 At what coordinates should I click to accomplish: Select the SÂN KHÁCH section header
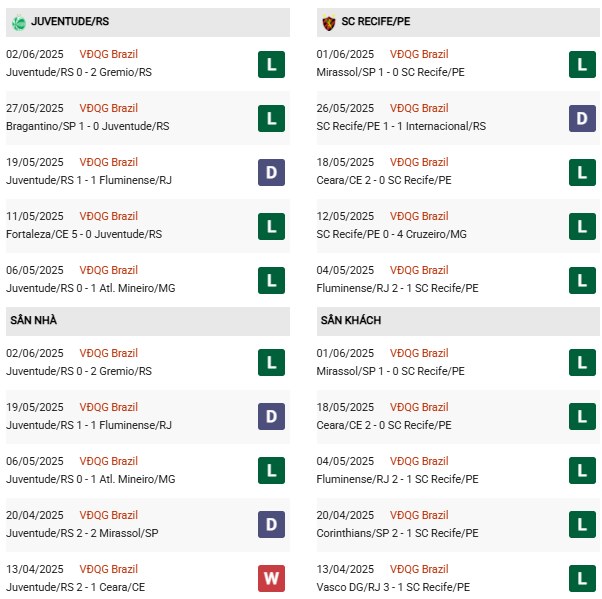tap(351, 321)
